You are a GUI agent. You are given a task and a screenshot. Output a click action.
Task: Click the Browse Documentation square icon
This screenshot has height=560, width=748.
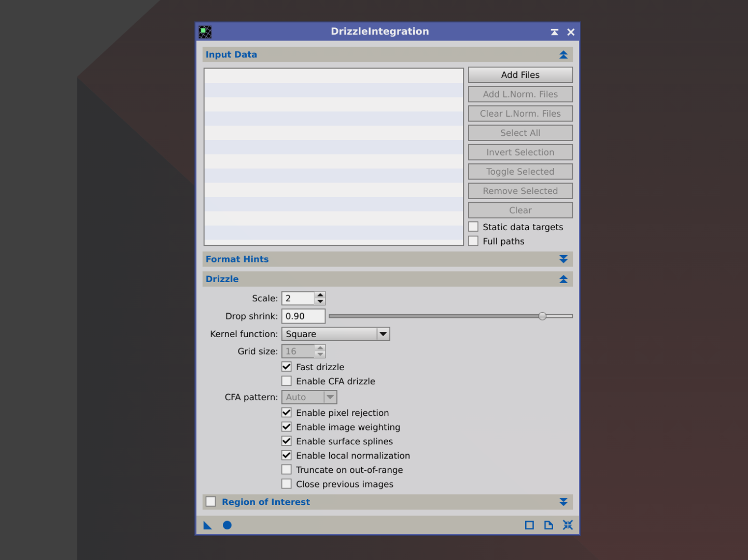[529, 525]
